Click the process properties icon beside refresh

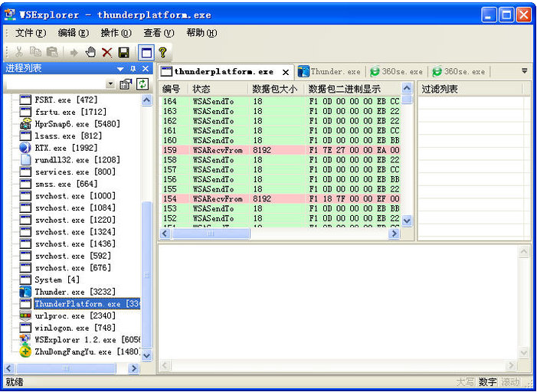126,84
